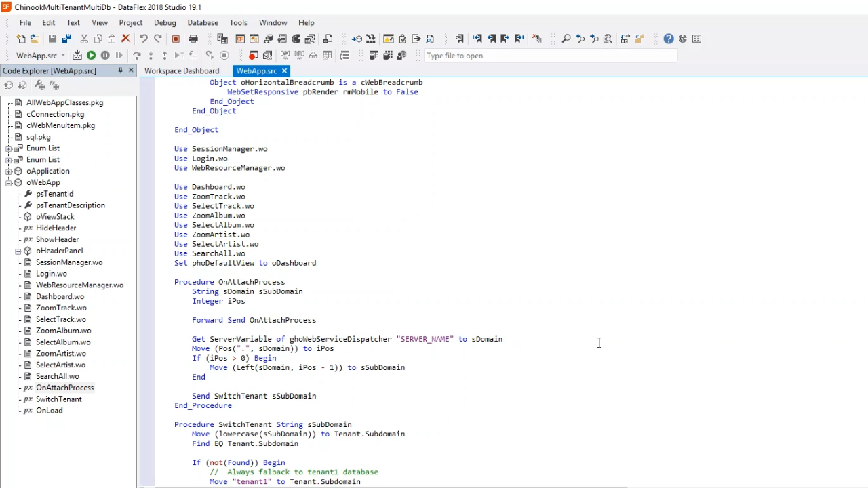This screenshot has width=868, height=488.
Task: Click the blue Help question icon
Action: 668,39
